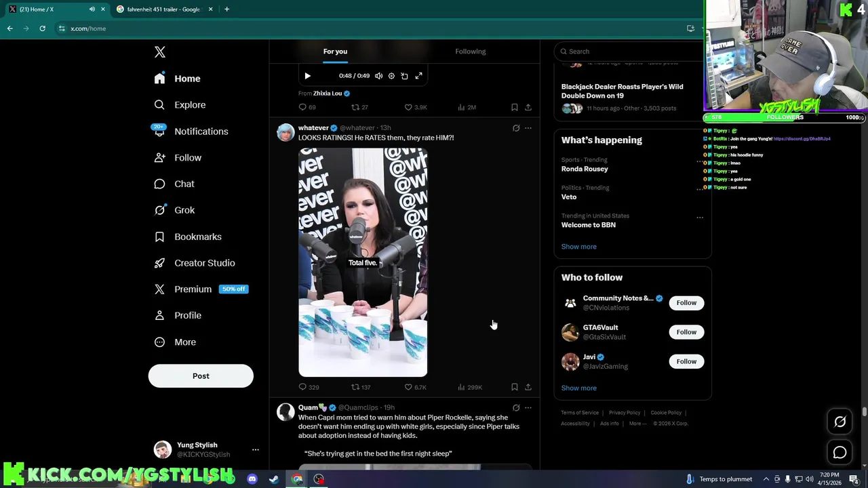868x488 pixels.
Task: Click the X search field
Action: pyautogui.click(x=629, y=52)
